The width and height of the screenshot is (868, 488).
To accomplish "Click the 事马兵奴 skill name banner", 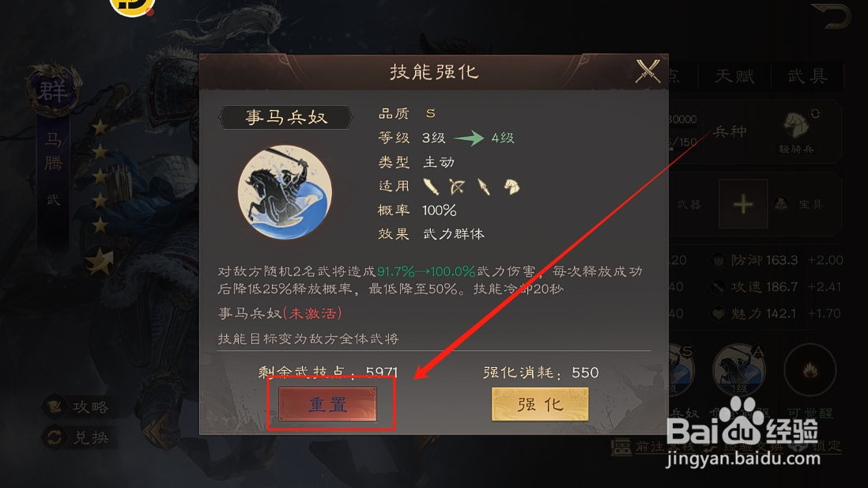I will tap(285, 117).
